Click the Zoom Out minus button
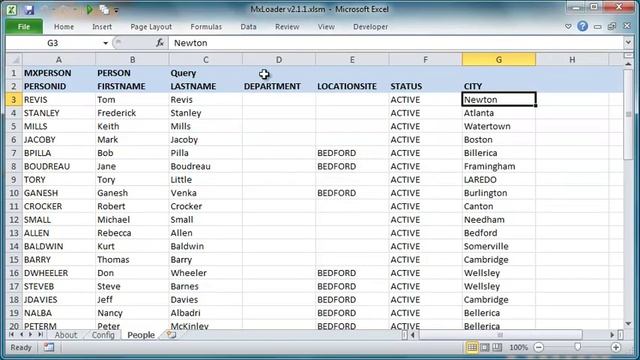The height and width of the screenshot is (360, 640). (539, 348)
